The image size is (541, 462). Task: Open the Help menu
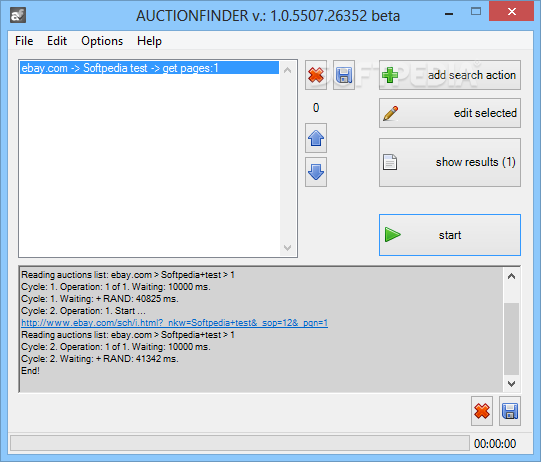click(149, 41)
